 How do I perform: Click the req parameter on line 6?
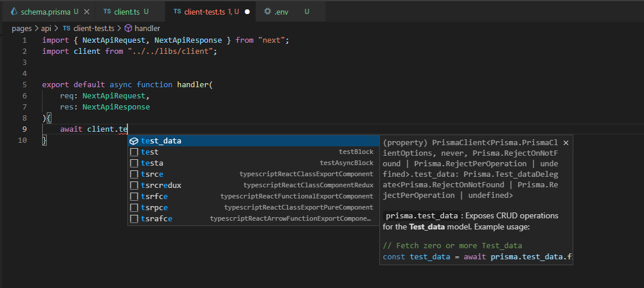(67, 95)
